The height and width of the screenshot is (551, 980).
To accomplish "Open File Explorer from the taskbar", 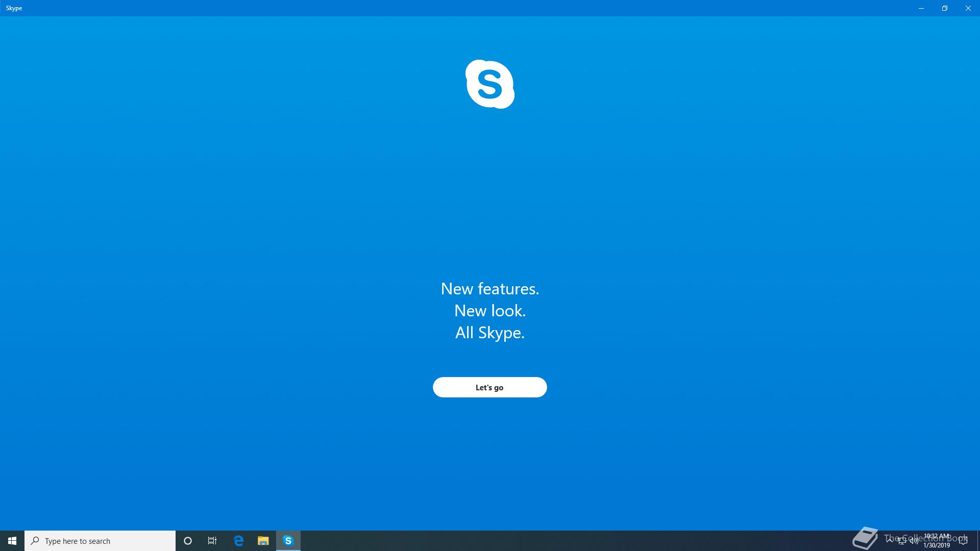I will (x=263, y=541).
